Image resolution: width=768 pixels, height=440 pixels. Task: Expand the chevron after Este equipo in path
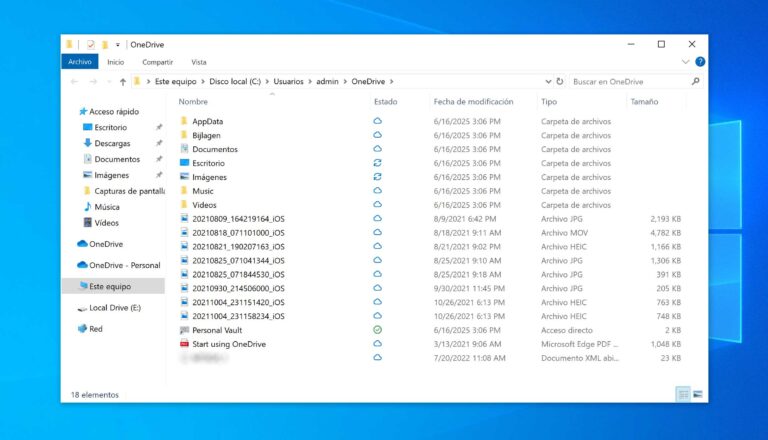[x=203, y=81]
